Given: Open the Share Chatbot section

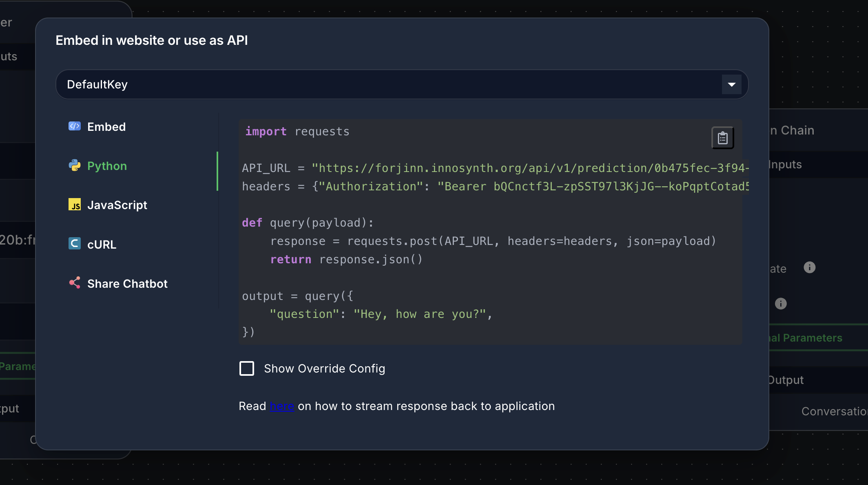Looking at the screenshot, I should [x=128, y=283].
